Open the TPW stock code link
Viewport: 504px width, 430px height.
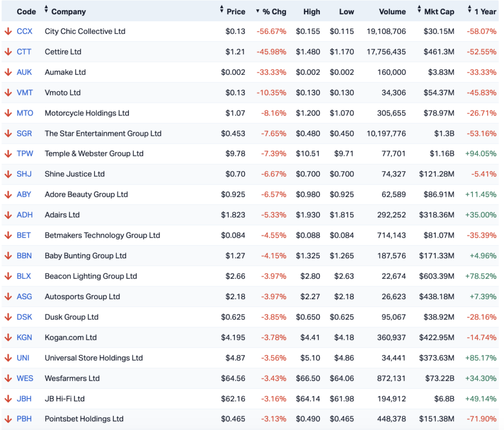(25, 154)
